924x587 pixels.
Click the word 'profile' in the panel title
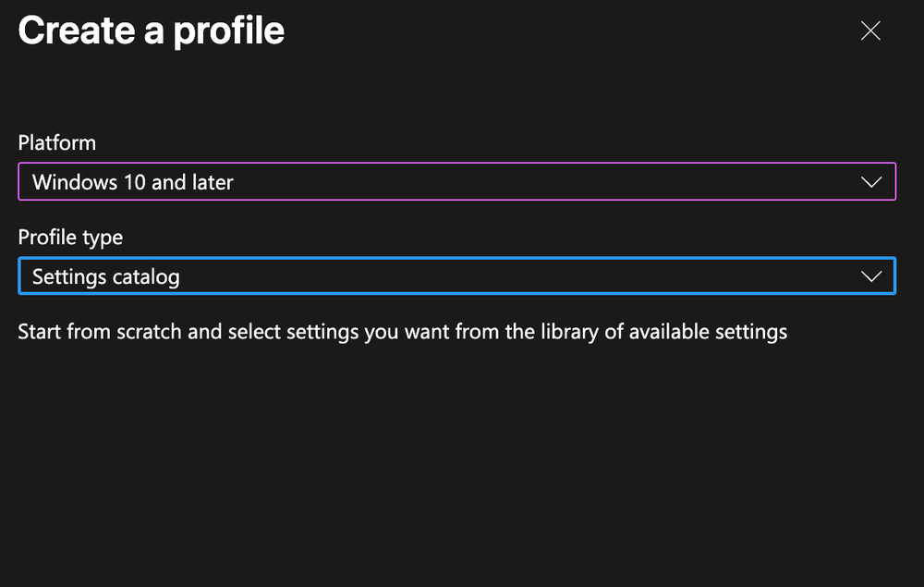(230, 32)
